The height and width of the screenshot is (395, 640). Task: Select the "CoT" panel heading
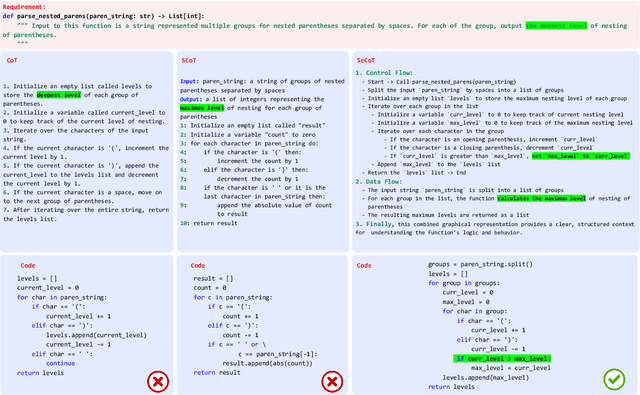pos(12,60)
